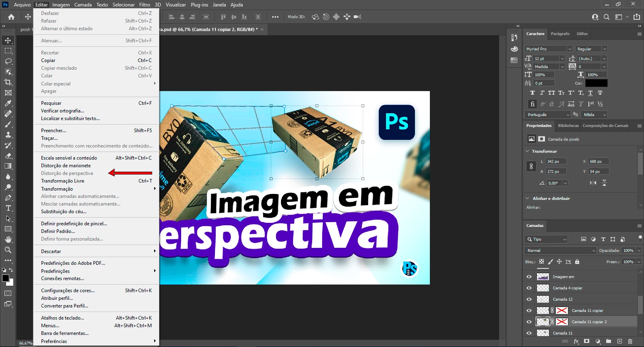Open the 12 pt font size dropdown
The height and width of the screenshot is (347, 644).
click(x=562, y=59)
